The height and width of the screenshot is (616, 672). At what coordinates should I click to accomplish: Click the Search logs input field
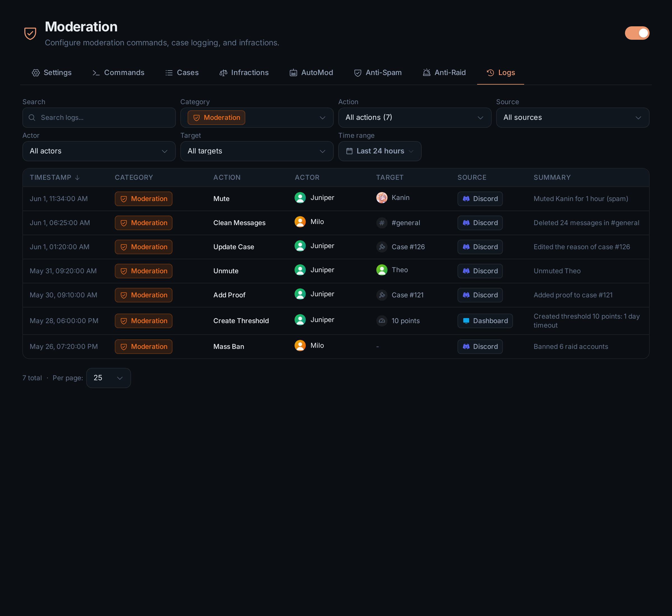click(x=99, y=118)
